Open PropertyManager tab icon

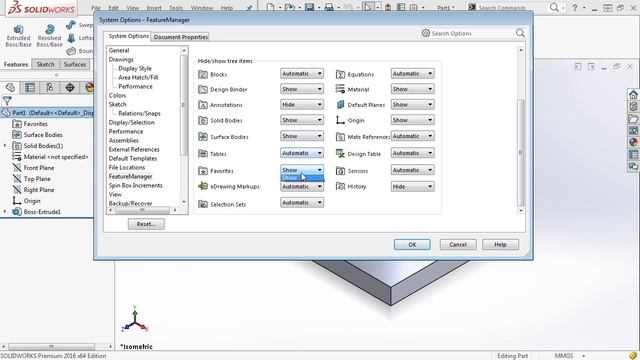pos(30,87)
